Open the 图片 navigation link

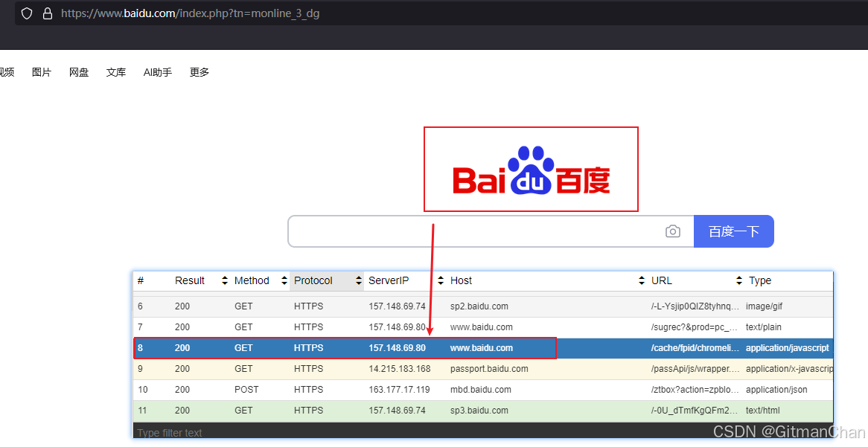[42, 72]
